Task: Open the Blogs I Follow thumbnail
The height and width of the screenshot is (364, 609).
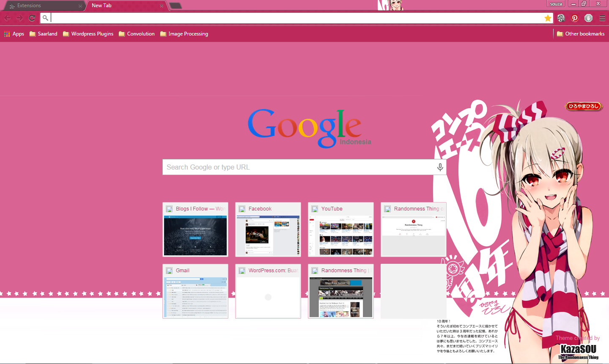Action: click(195, 230)
